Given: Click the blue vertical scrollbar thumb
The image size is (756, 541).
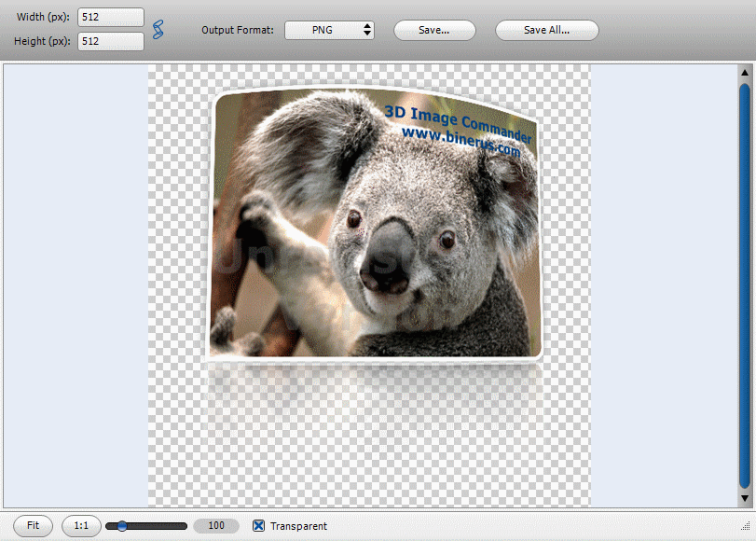Looking at the screenshot, I should click(745, 285).
